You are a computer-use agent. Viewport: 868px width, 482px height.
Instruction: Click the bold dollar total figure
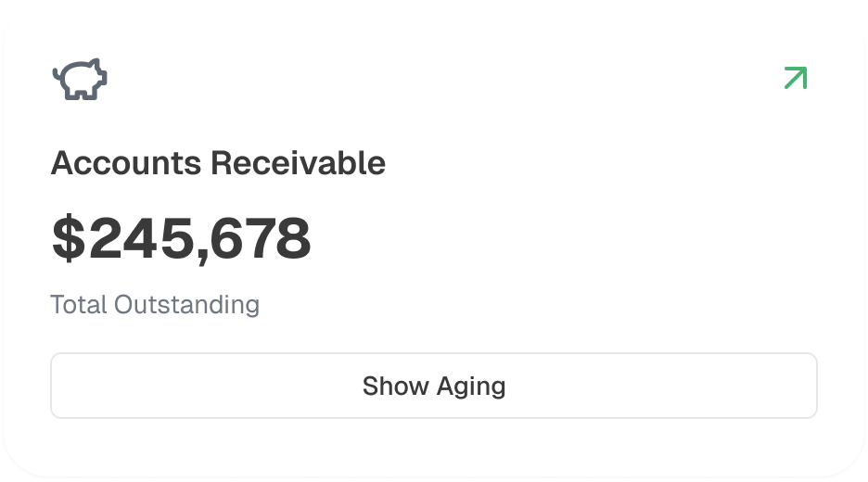[x=181, y=238]
